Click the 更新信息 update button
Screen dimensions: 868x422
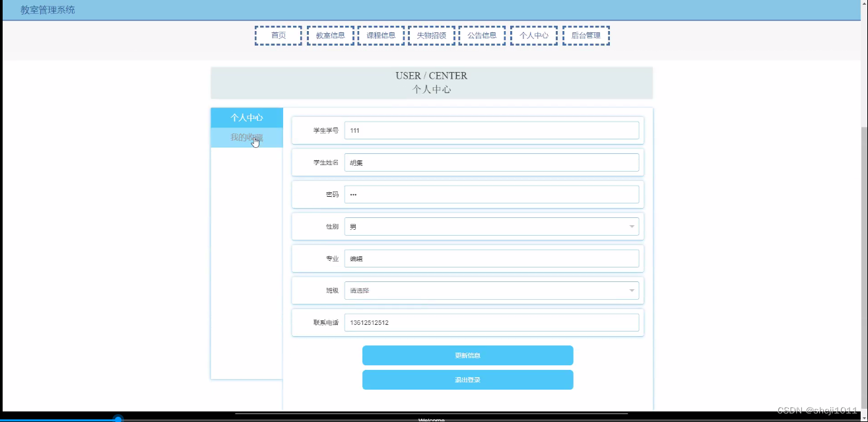[x=467, y=355]
